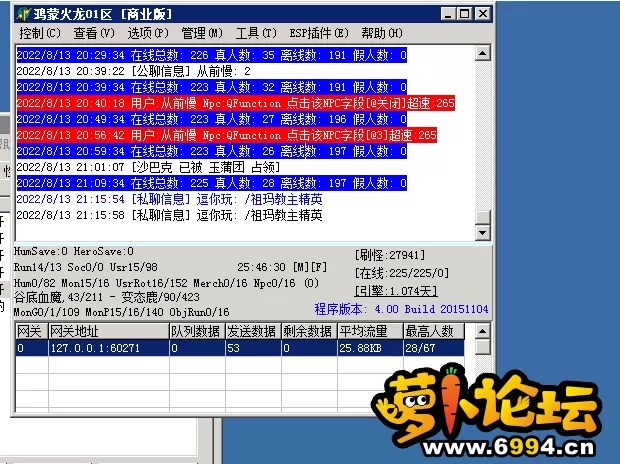Open the 查看(V) menu
The image size is (620, 464).
(94, 33)
